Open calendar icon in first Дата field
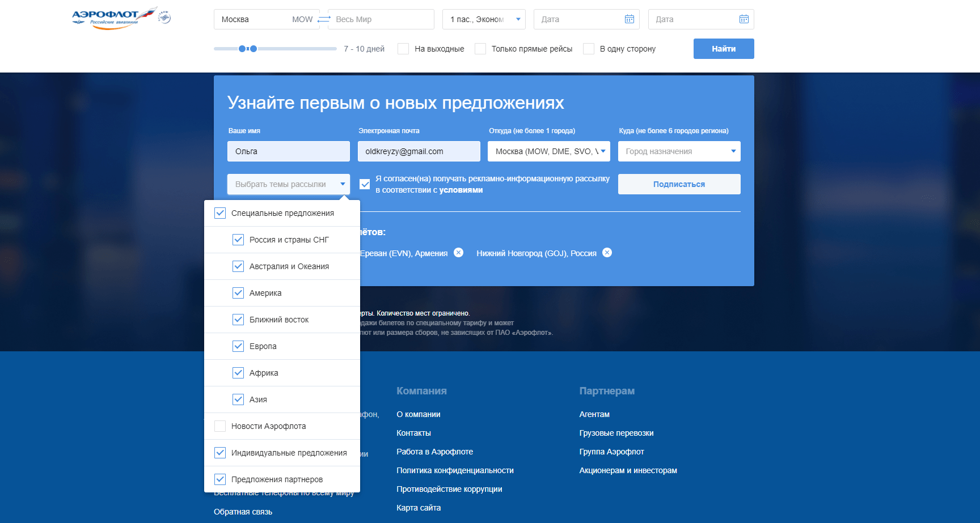The width and height of the screenshot is (980, 523). (x=629, y=19)
